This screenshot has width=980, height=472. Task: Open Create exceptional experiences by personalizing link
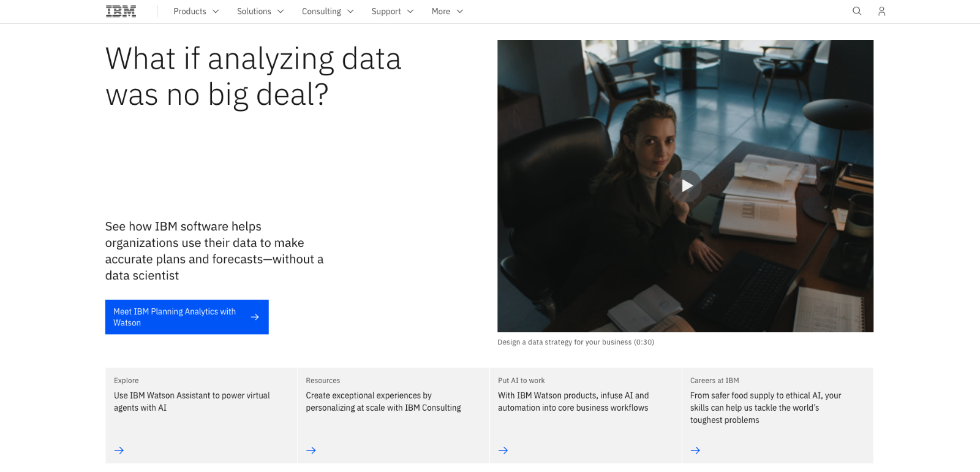(x=383, y=402)
